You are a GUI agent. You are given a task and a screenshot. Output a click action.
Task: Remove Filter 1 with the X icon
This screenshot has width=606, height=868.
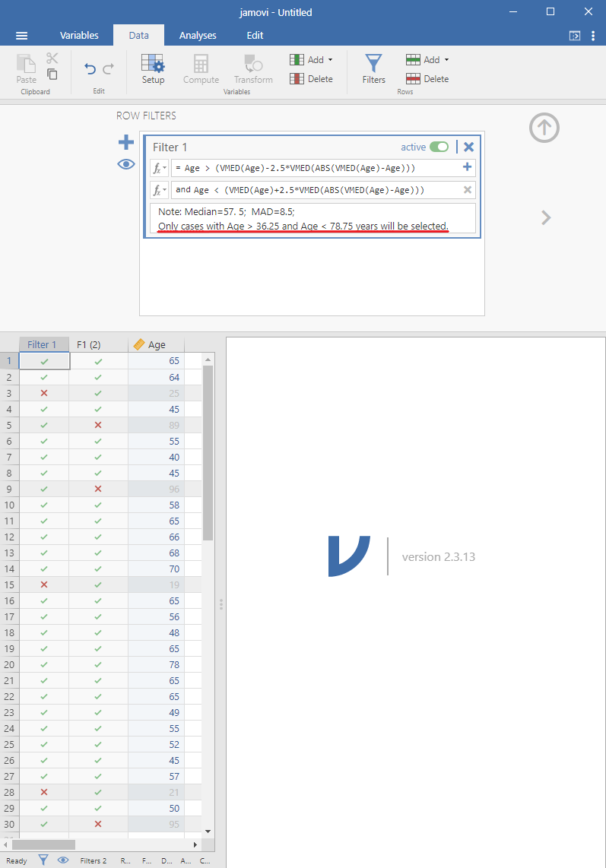pyautogui.click(x=468, y=147)
